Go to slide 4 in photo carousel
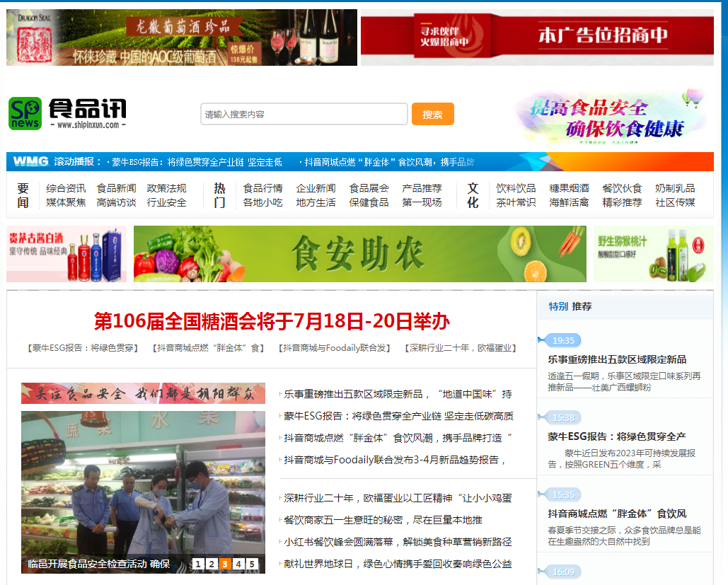This screenshot has width=728, height=585. [x=238, y=564]
